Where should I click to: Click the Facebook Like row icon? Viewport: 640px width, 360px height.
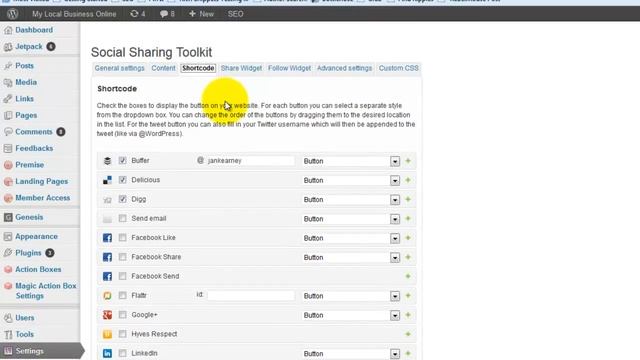pos(107,238)
